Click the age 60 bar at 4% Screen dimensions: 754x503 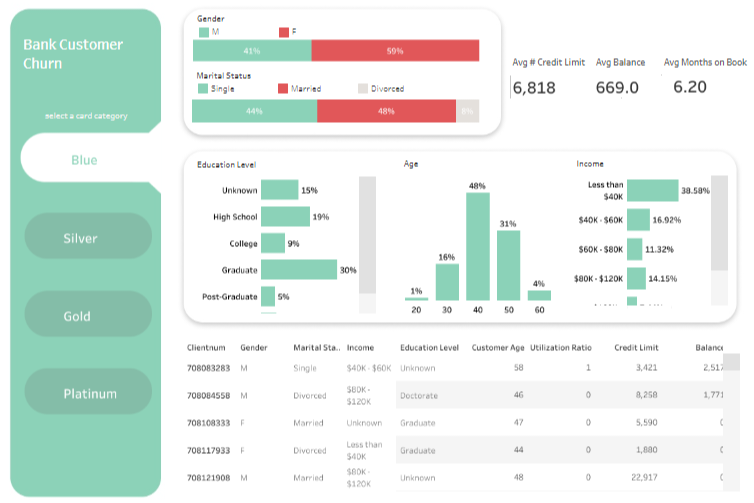(539, 296)
